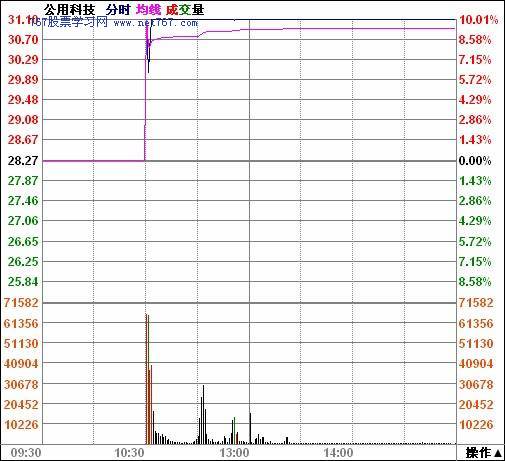Select the 09:30 time axis label
This screenshot has height=461, width=505.
pos(26,453)
